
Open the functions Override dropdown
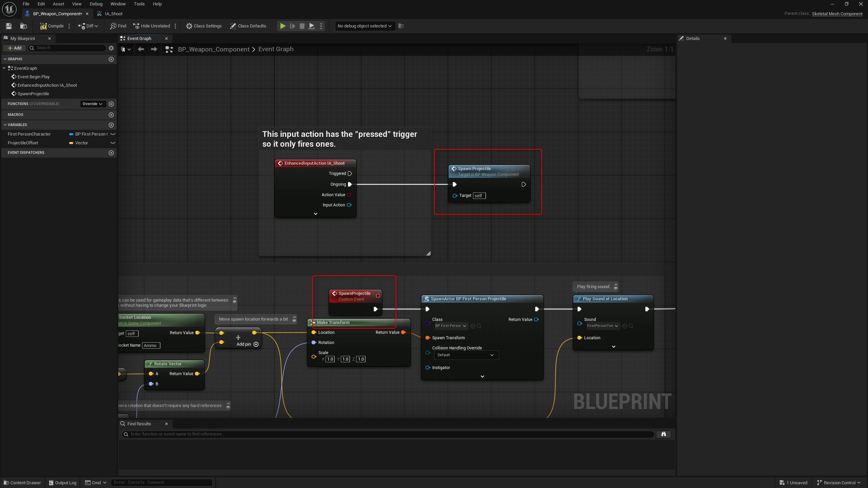coord(92,104)
